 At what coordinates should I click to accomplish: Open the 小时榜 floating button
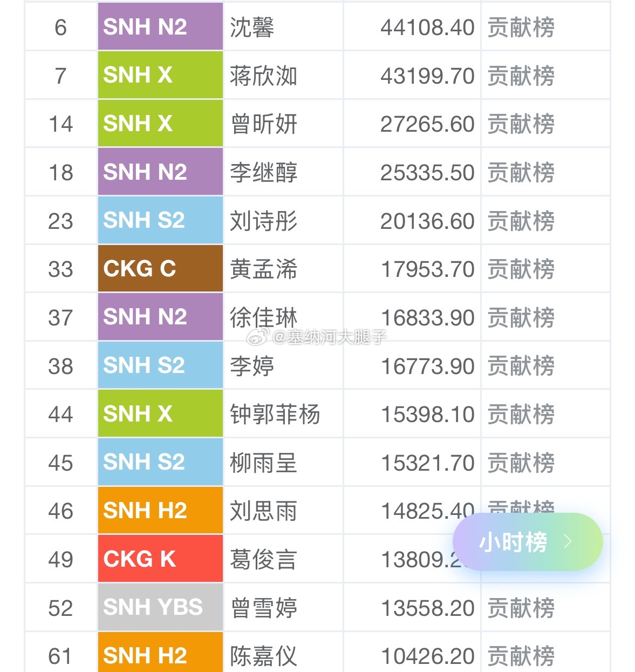[x=527, y=542]
